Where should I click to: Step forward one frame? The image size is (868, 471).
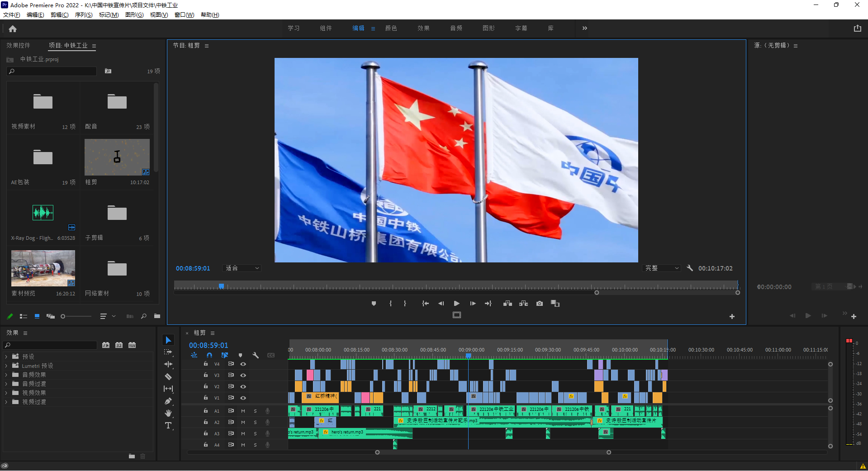473,304
